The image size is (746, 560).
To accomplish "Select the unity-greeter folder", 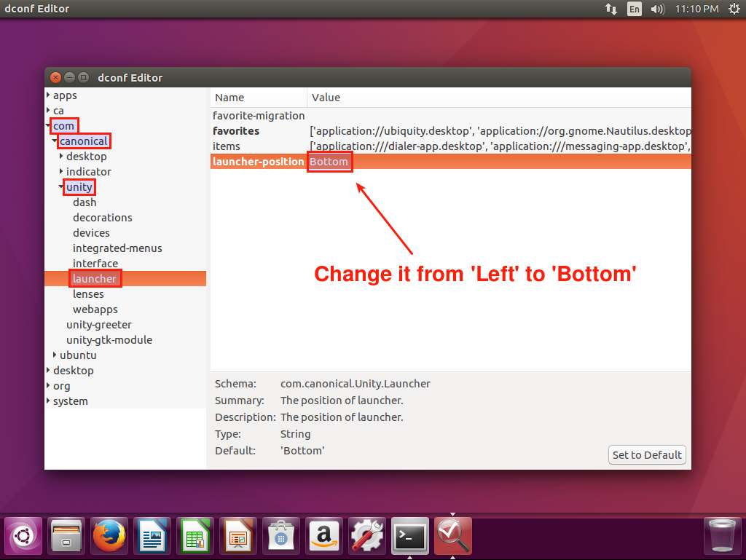I will point(99,324).
